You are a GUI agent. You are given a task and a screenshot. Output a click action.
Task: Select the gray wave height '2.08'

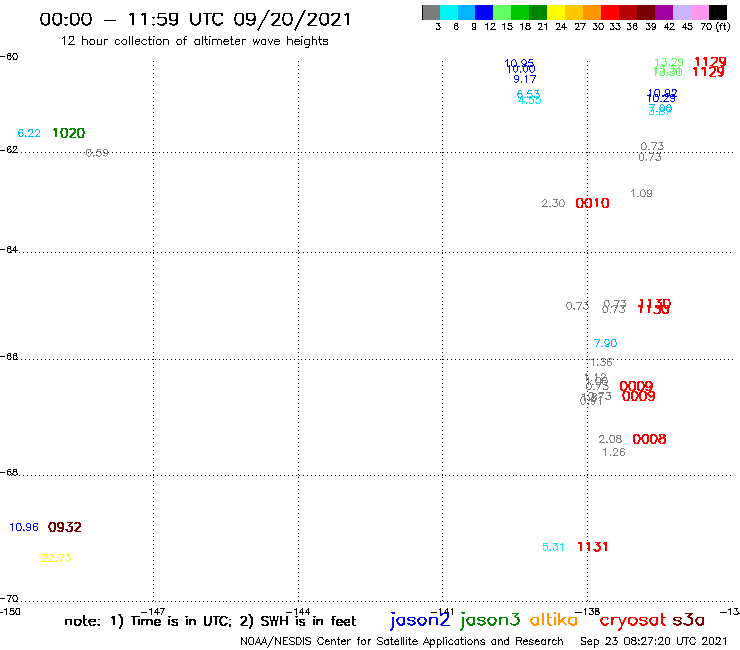click(x=610, y=439)
